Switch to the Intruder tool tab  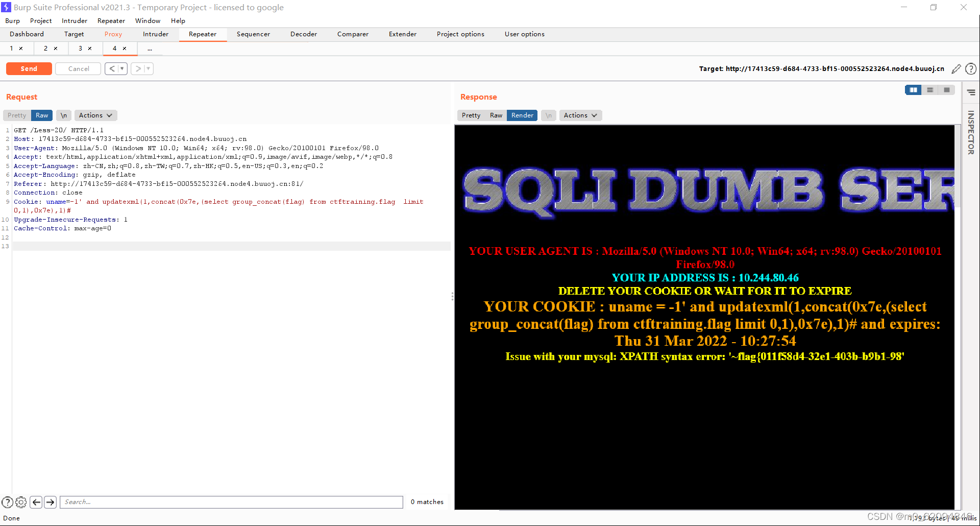(x=156, y=34)
